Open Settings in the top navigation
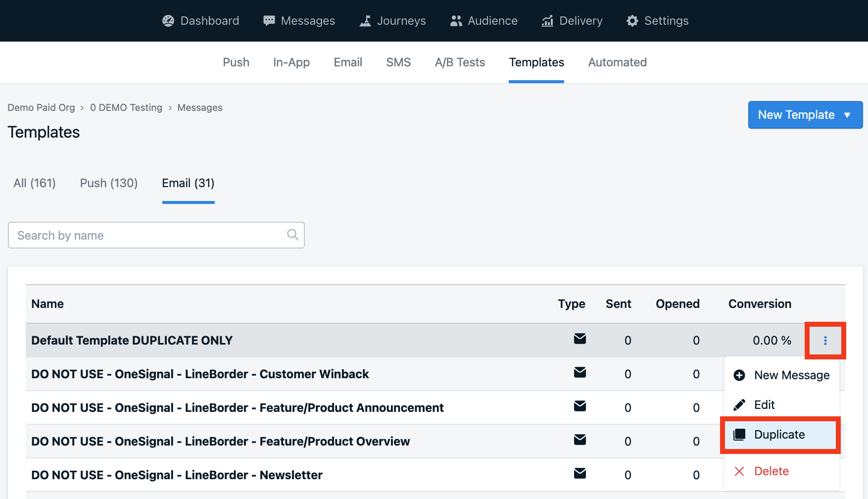 (658, 21)
